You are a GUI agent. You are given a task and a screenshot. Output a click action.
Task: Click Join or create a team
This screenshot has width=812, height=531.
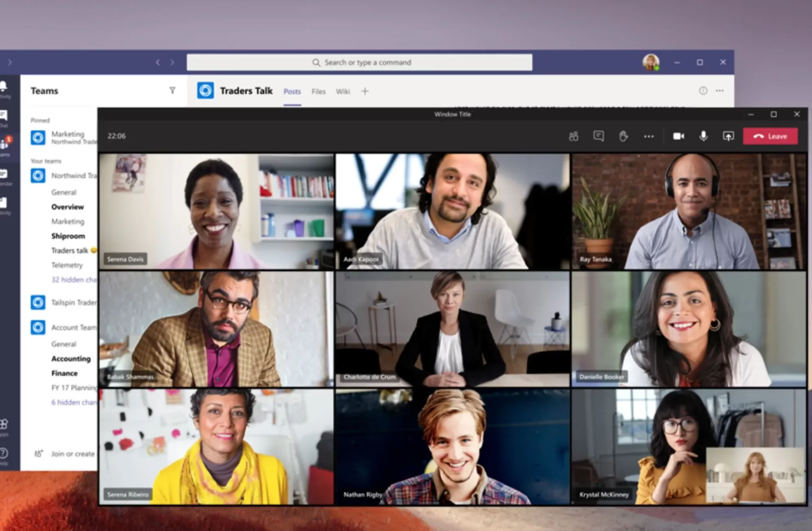(x=65, y=454)
